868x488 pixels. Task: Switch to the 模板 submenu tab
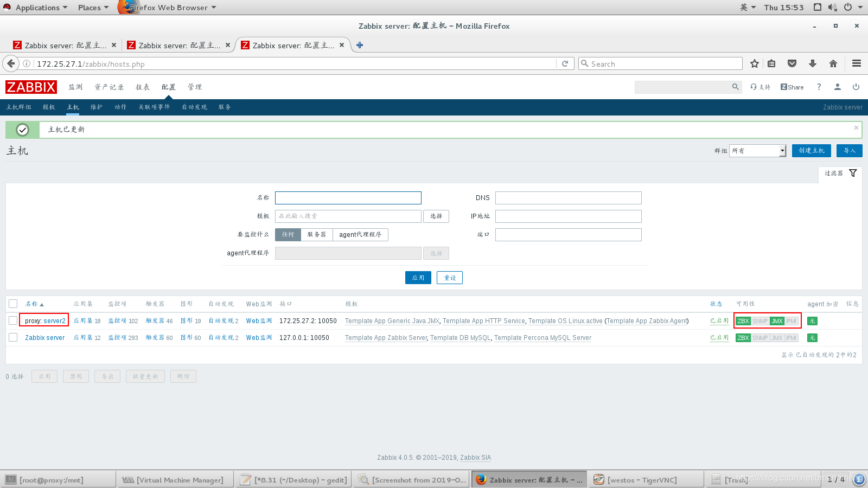pos(49,107)
